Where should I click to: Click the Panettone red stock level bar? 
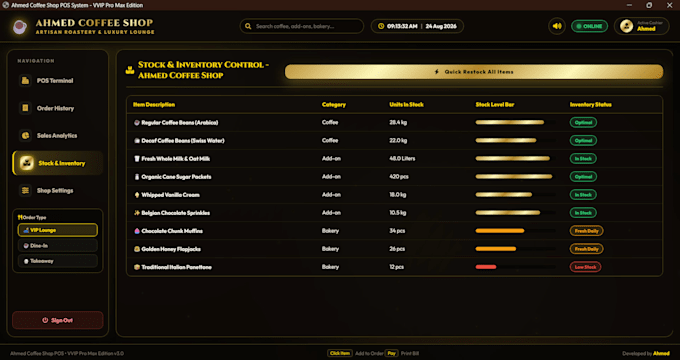pyautogui.click(x=486, y=267)
